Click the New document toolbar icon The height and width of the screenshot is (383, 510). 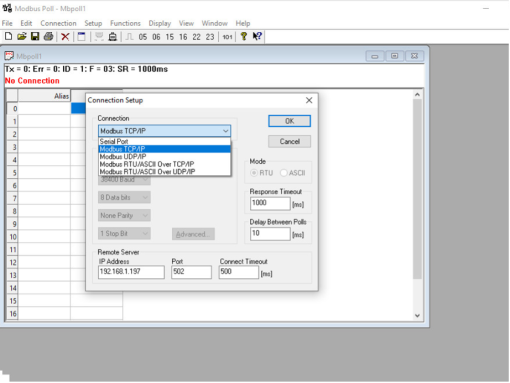(x=8, y=36)
